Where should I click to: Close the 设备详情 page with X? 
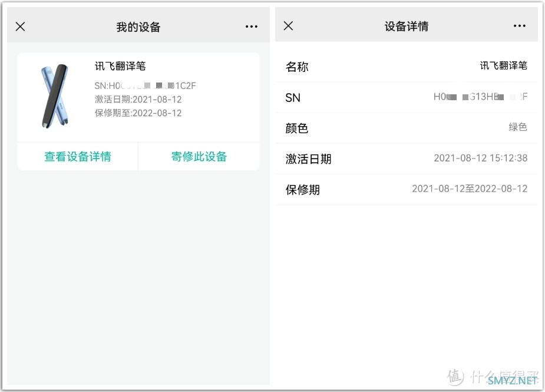289,26
